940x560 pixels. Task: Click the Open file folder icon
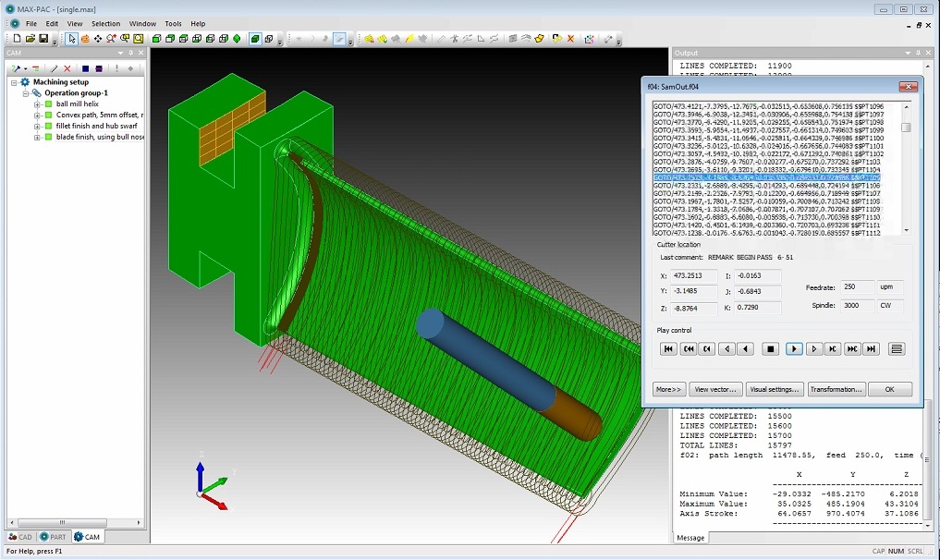pos(30,39)
